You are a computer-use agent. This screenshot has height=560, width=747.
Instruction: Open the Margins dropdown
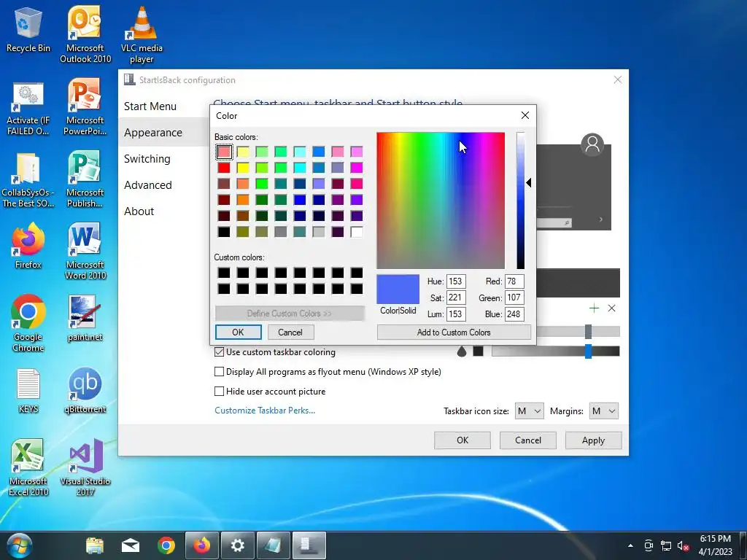[603, 411]
